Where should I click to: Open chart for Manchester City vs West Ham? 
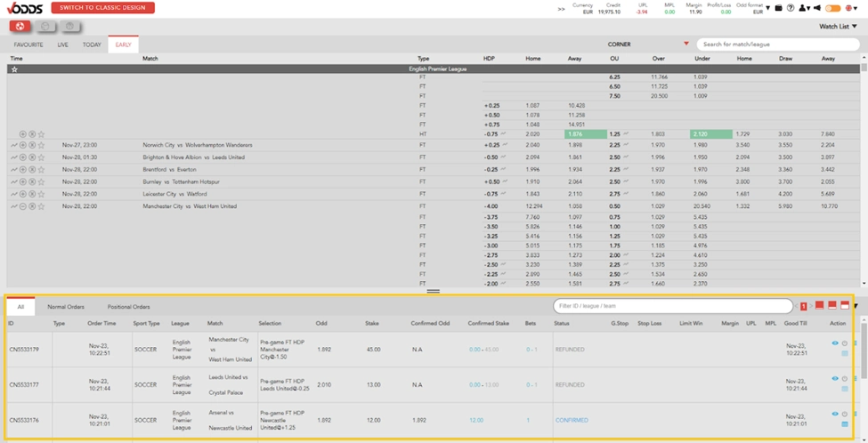[14, 206]
